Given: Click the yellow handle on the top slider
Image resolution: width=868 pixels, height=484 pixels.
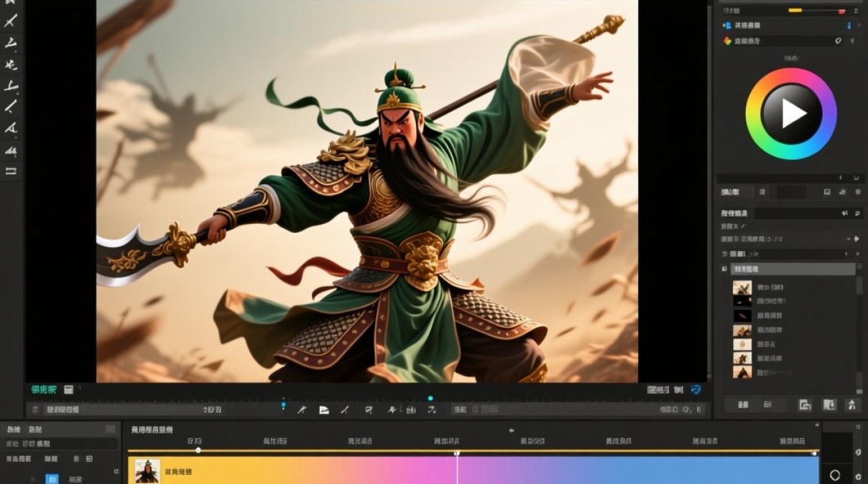Looking at the screenshot, I should (795, 11).
